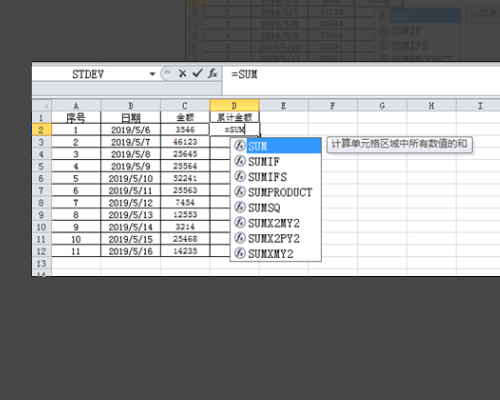Viewport: 500px width, 400px height.
Task: Select row 7 header
Action: point(41,190)
